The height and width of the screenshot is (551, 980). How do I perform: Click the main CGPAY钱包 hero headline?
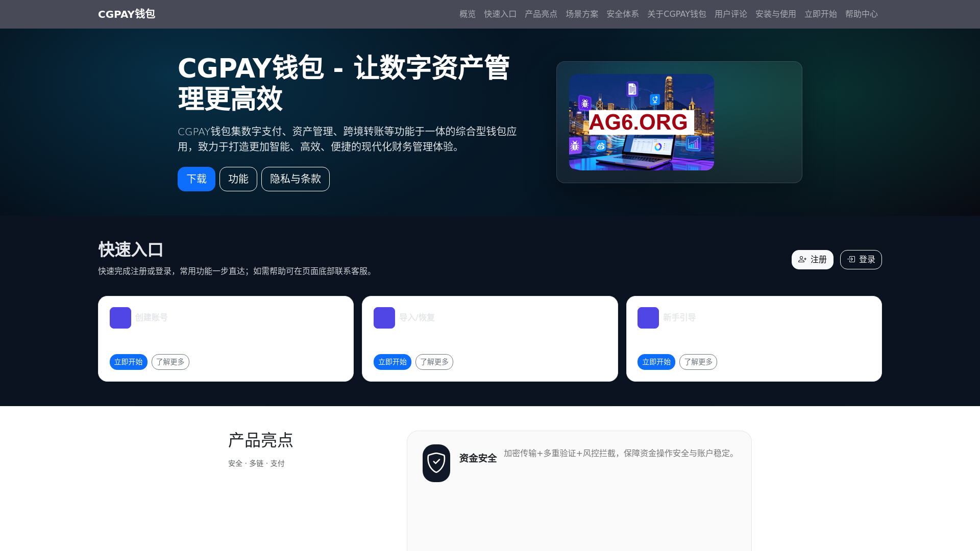click(x=344, y=83)
